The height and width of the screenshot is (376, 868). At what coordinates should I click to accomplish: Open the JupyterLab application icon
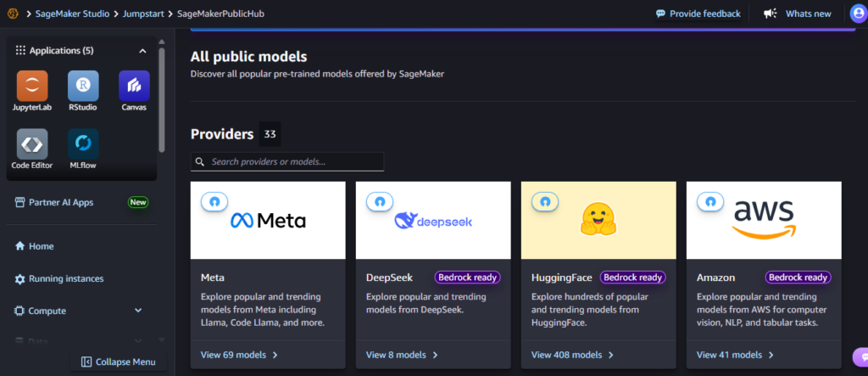(x=32, y=86)
